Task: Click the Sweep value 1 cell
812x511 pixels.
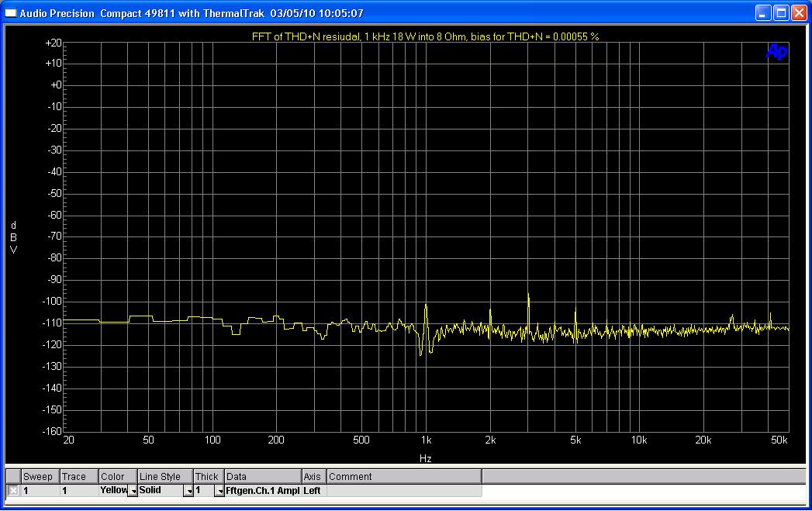Action: (40, 490)
